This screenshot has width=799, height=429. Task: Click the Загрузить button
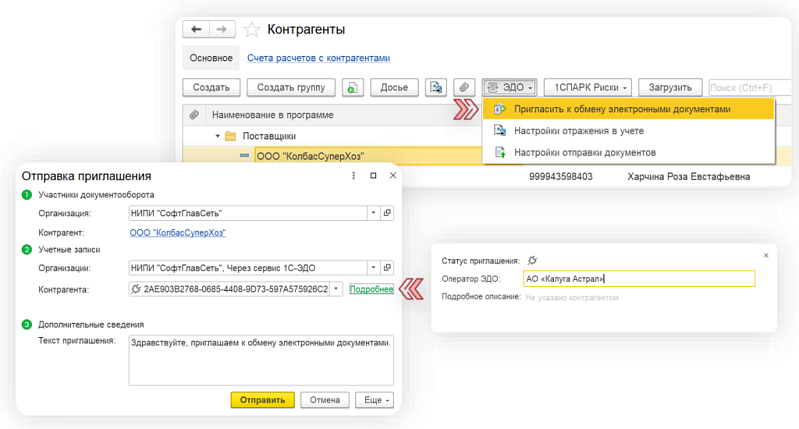(670, 88)
